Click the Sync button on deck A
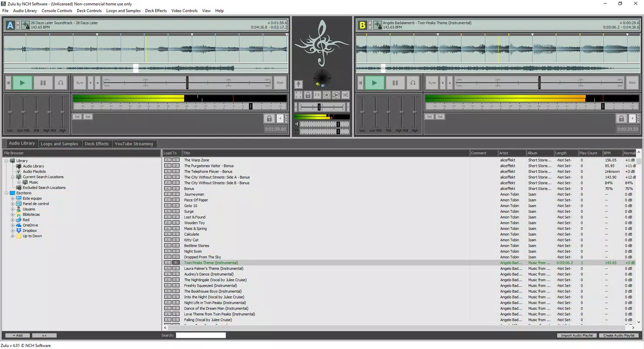 [x=80, y=82]
